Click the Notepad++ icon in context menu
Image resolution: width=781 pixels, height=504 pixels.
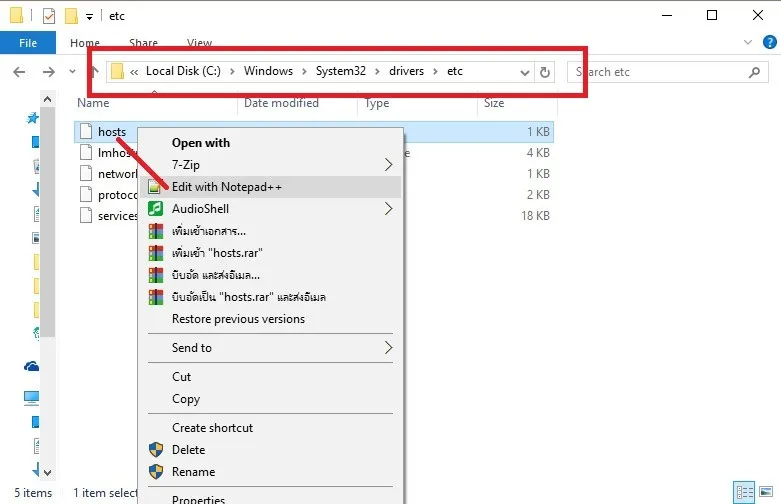click(x=155, y=187)
